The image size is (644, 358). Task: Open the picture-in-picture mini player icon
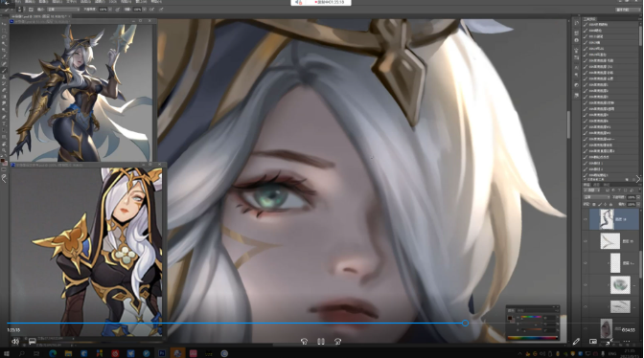(592, 341)
